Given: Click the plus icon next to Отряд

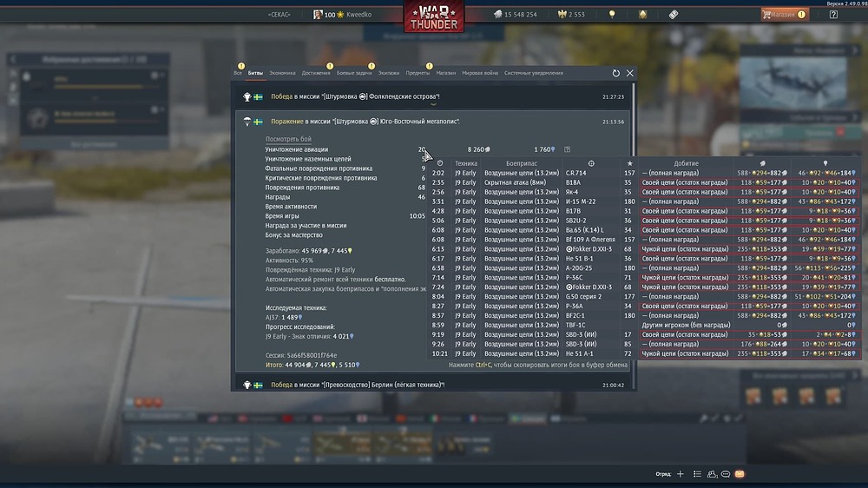Looking at the screenshot, I should (x=681, y=474).
